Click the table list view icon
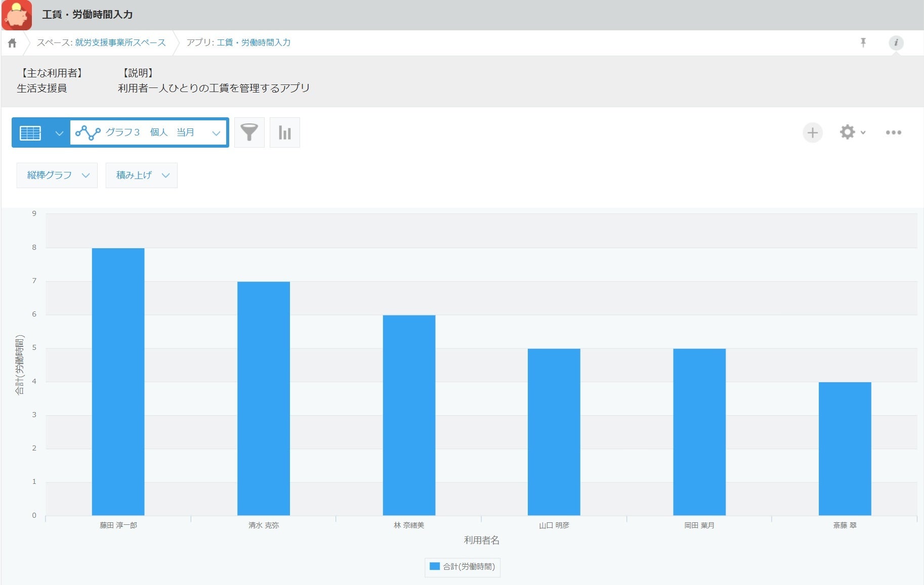 [x=30, y=133]
